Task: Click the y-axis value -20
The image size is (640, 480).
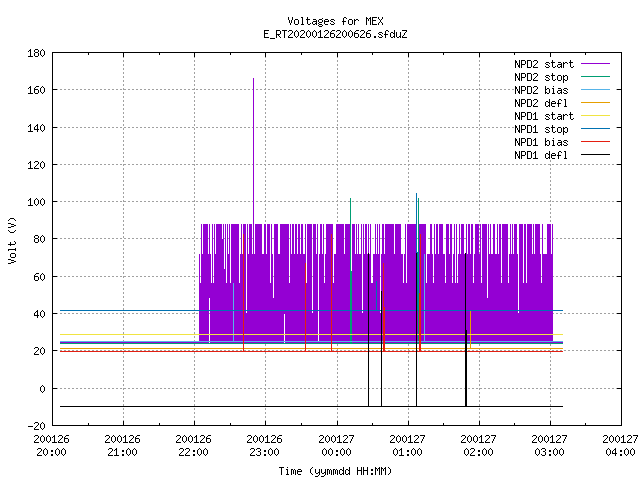Action: click(36, 426)
